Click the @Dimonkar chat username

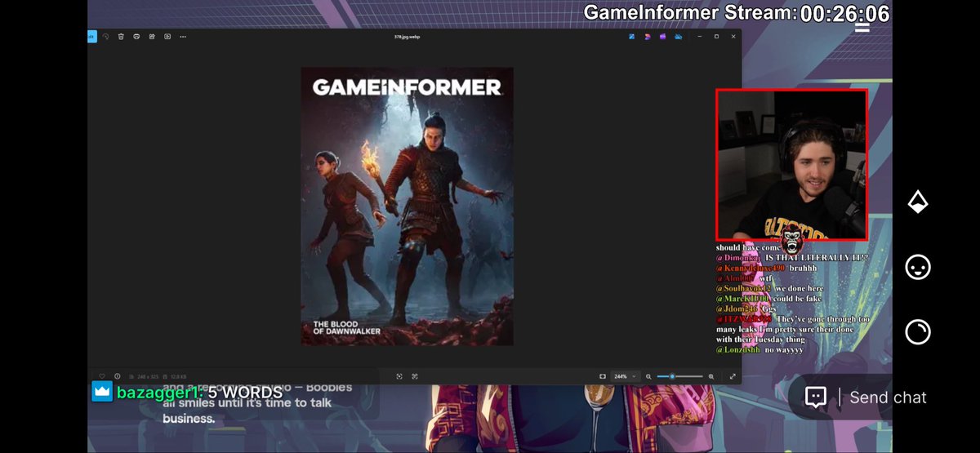pos(738,258)
